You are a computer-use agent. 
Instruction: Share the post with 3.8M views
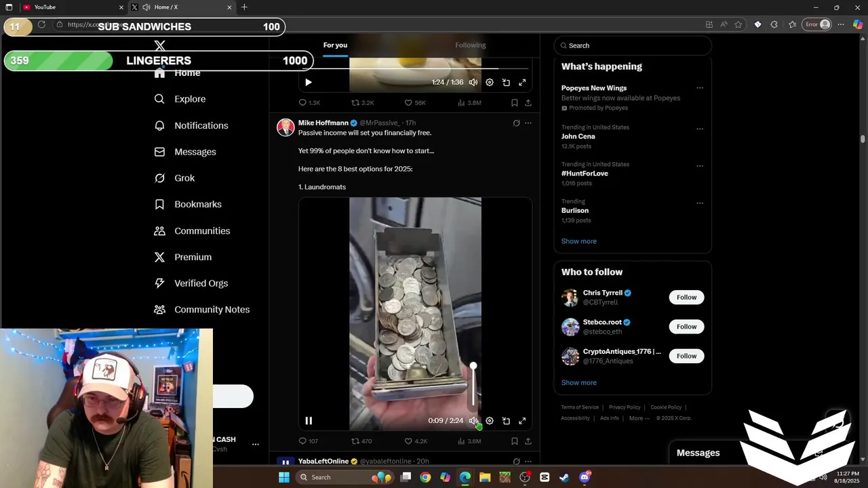(x=528, y=103)
